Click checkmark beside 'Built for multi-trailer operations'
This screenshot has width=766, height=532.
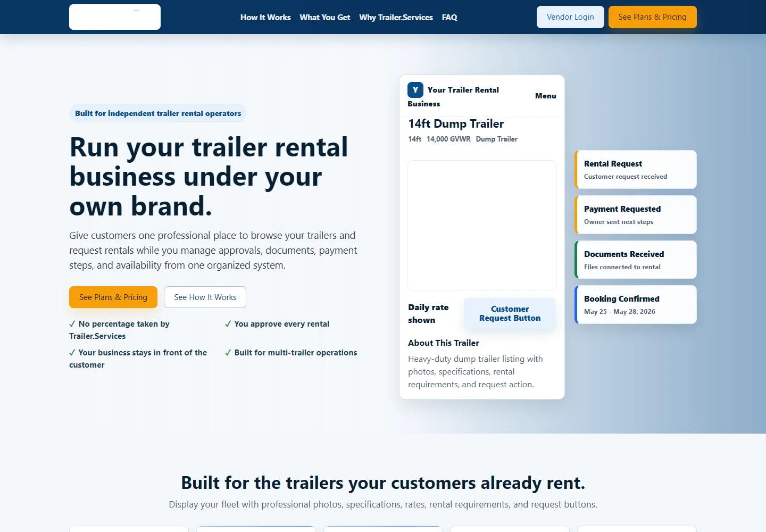228,352
